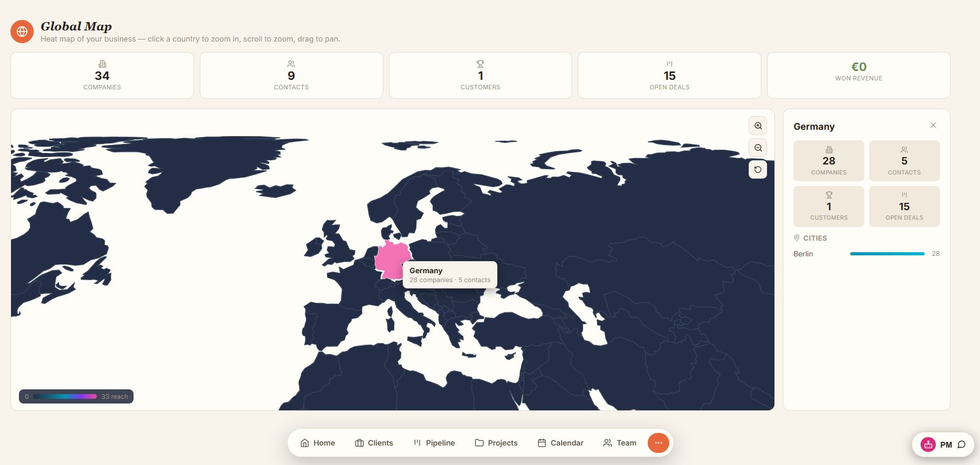Screen dimensions: 980x465
Task: Click the trophy icon in the top Customers card
Action: pyautogui.click(x=481, y=64)
